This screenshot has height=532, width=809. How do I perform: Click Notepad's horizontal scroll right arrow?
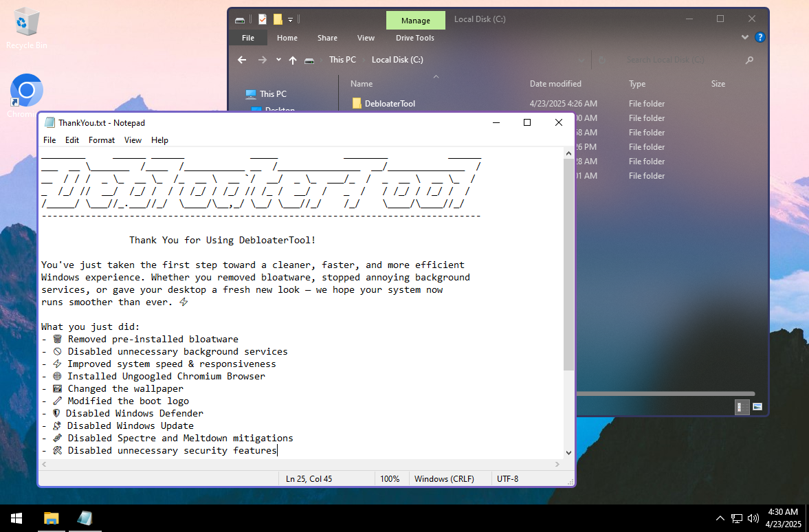pos(557,465)
